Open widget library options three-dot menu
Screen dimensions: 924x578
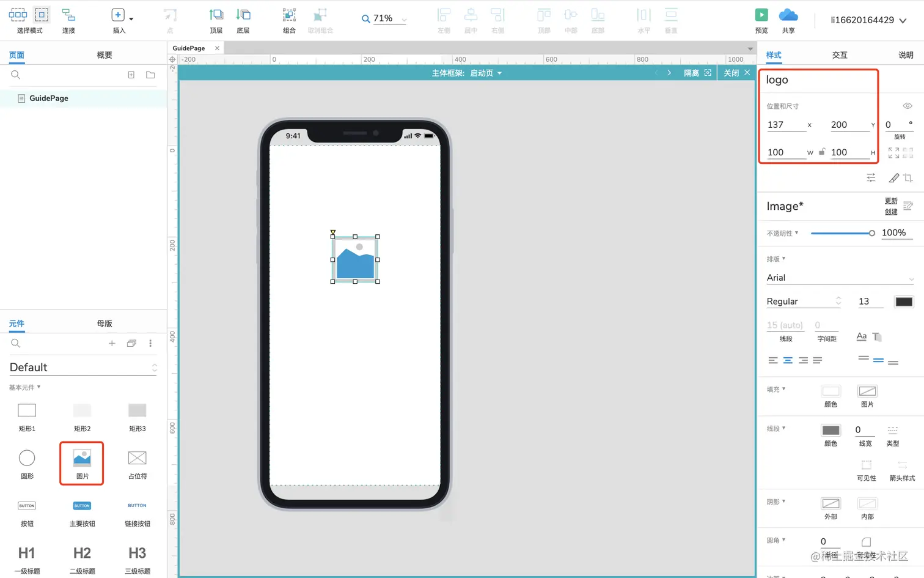click(150, 344)
